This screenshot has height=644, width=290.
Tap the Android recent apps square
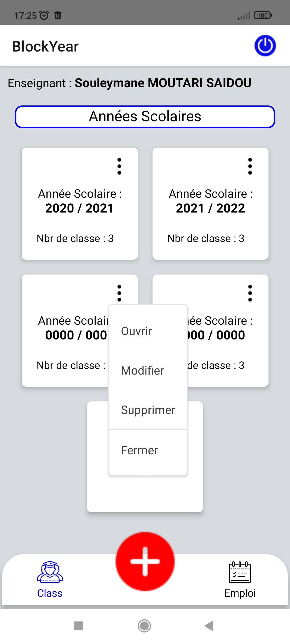pos(79,626)
